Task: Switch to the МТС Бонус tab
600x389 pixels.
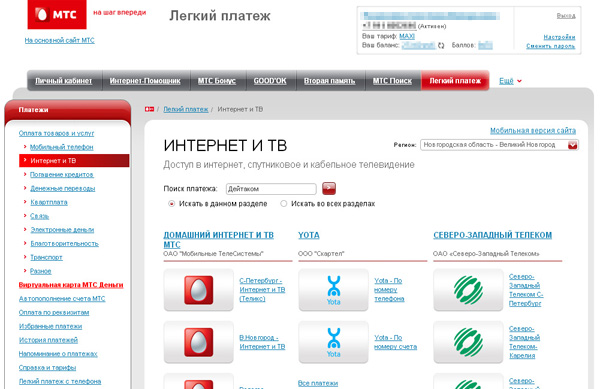Action: pos(217,81)
